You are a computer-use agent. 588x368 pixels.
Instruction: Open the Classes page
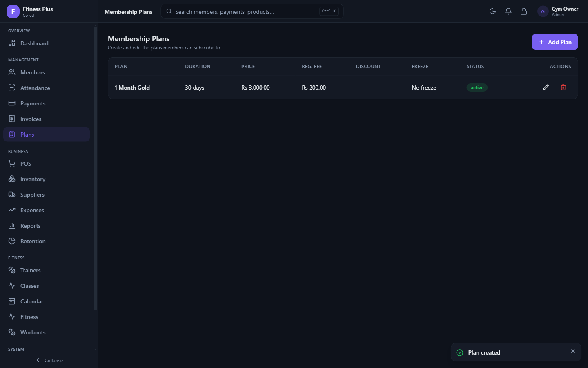(x=47, y=286)
